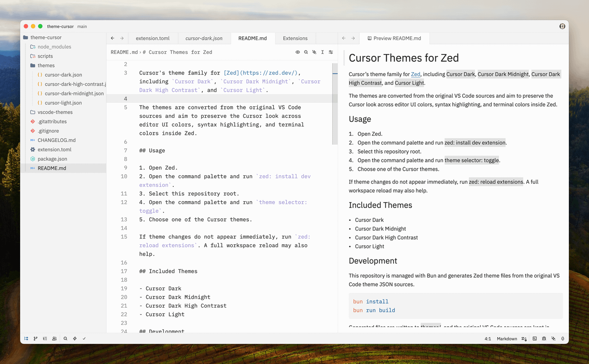The width and height of the screenshot is (589, 364).
Task: Click buffer search magnifier in editor toolbar
Action: (x=306, y=52)
